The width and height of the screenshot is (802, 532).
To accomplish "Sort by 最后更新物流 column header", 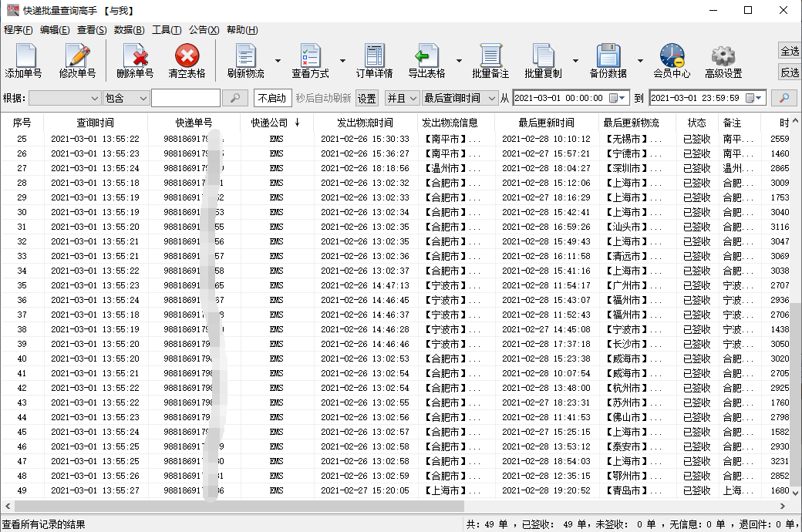I will pos(637,123).
